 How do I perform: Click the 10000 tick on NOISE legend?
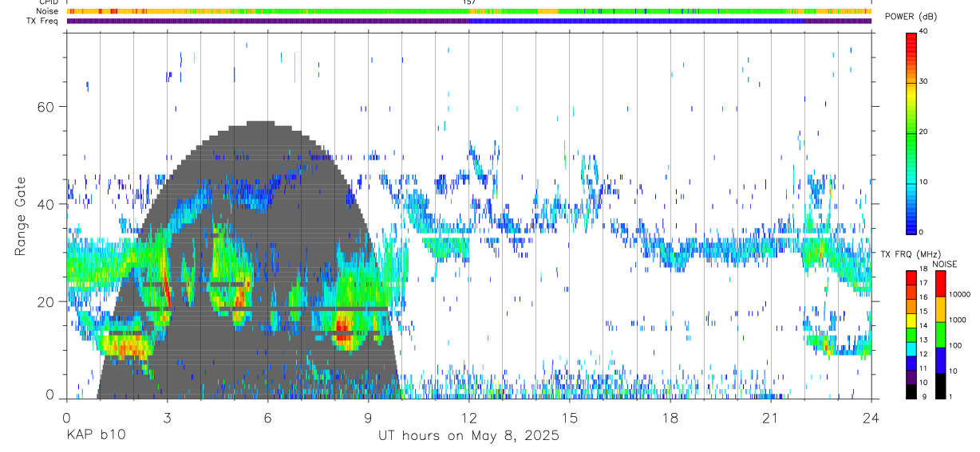coord(959,294)
